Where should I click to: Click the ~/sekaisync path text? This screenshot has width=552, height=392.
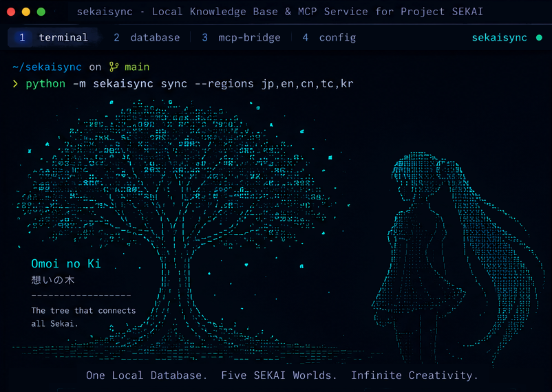47,67
